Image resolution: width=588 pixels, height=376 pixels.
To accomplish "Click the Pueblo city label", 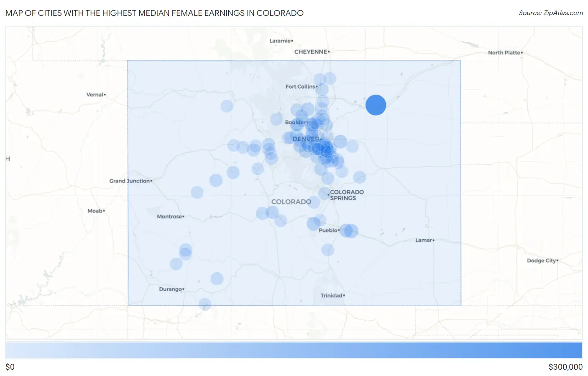I will (x=328, y=230).
